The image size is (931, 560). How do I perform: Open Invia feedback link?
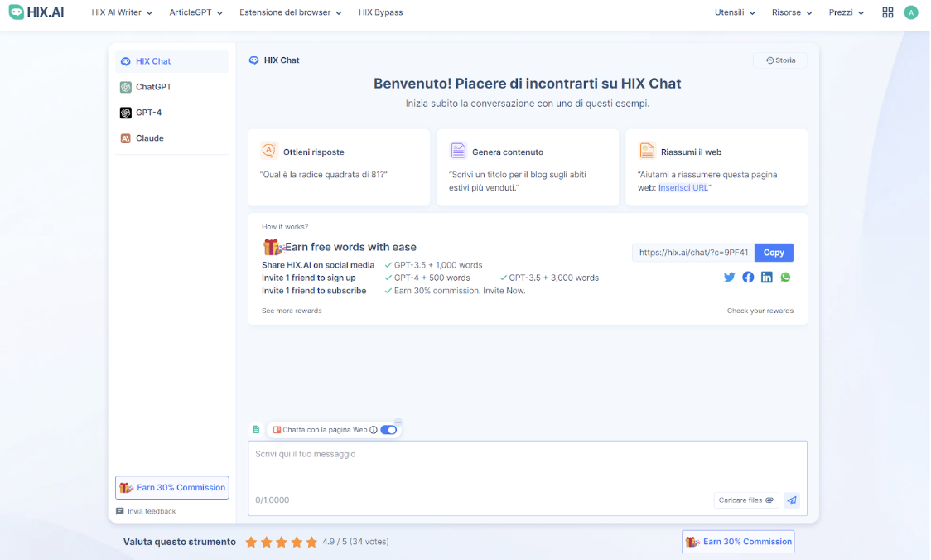(146, 511)
